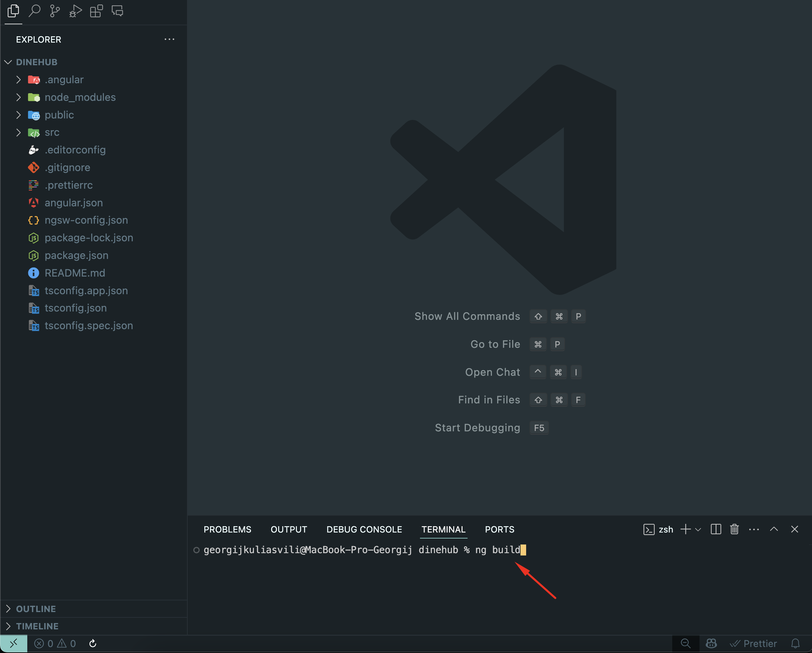The width and height of the screenshot is (812, 653).
Task: Click the Go to File shortcut hint
Action: (517, 344)
